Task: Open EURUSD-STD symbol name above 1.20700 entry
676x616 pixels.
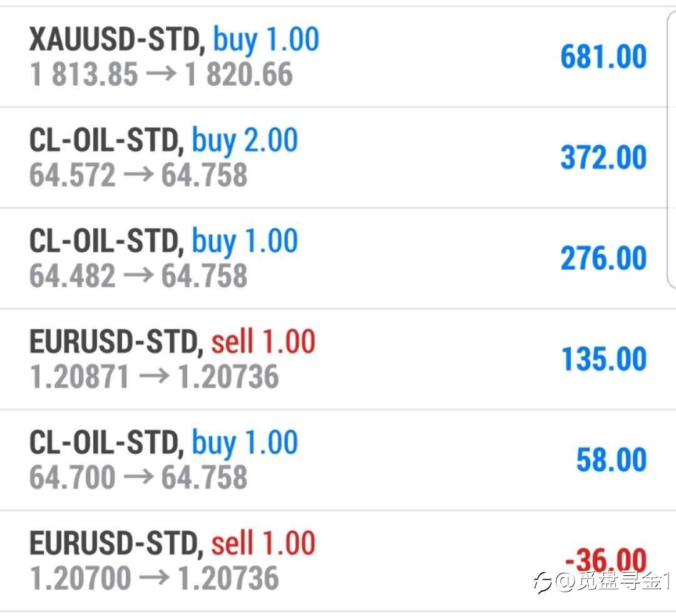Action: (x=115, y=543)
